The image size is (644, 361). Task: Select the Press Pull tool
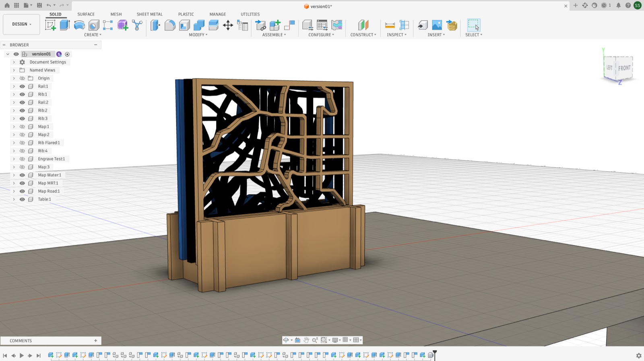(x=155, y=25)
